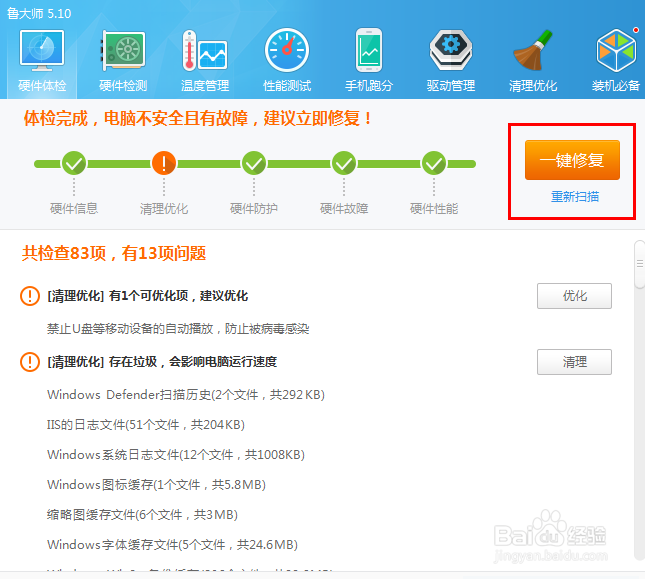The image size is (645, 579).
Task: Click the 硬件故障 step label
Action: [344, 208]
